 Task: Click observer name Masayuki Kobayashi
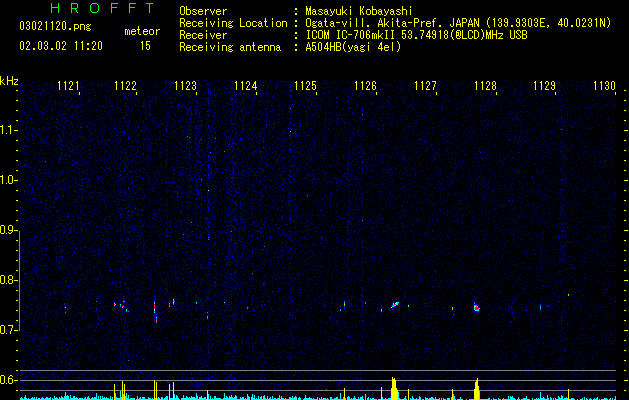[x=359, y=11]
